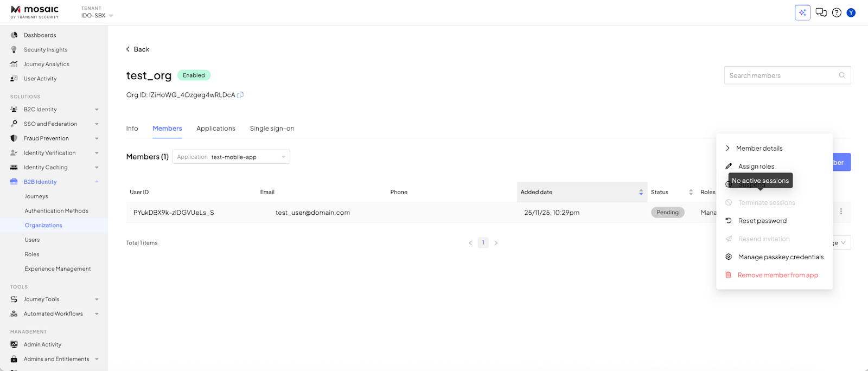Select Reset password from menu

762,221
